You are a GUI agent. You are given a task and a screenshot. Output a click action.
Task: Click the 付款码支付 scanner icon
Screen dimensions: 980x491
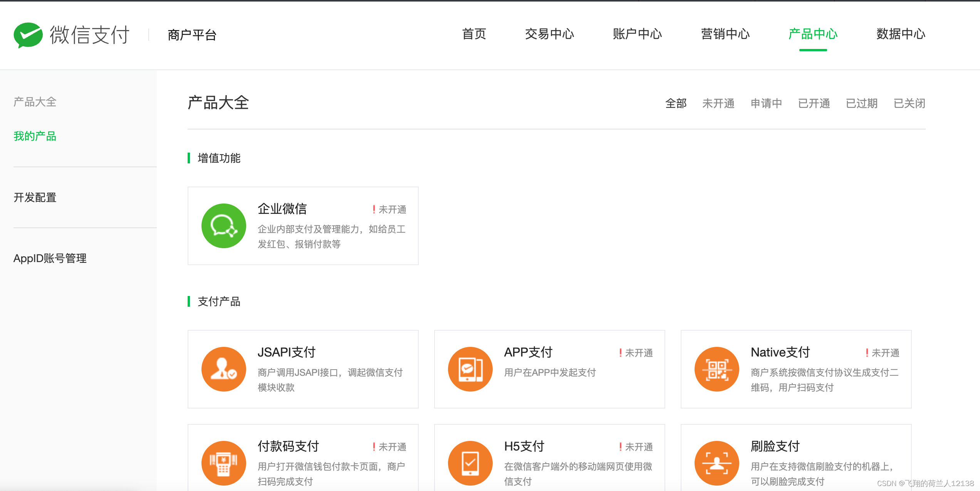pos(223,463)
